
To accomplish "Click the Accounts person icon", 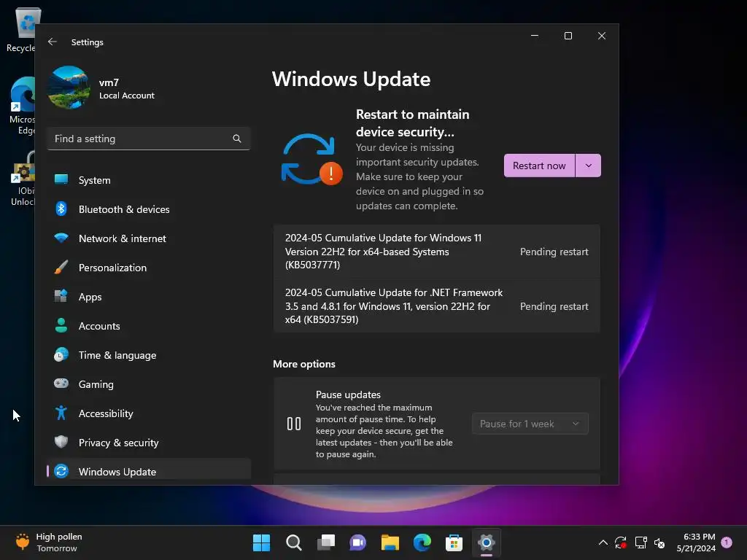I will pyautogui.click(x=61, y=325).
